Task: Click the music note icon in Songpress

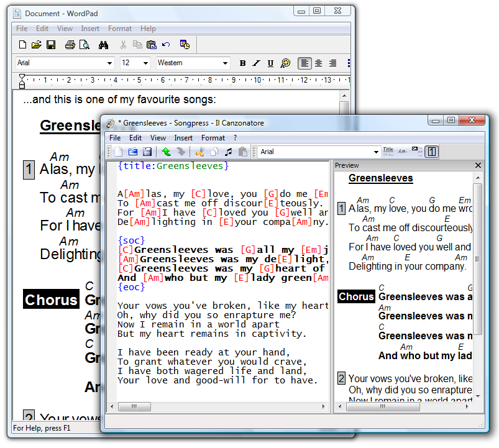Action: [228, 152]
